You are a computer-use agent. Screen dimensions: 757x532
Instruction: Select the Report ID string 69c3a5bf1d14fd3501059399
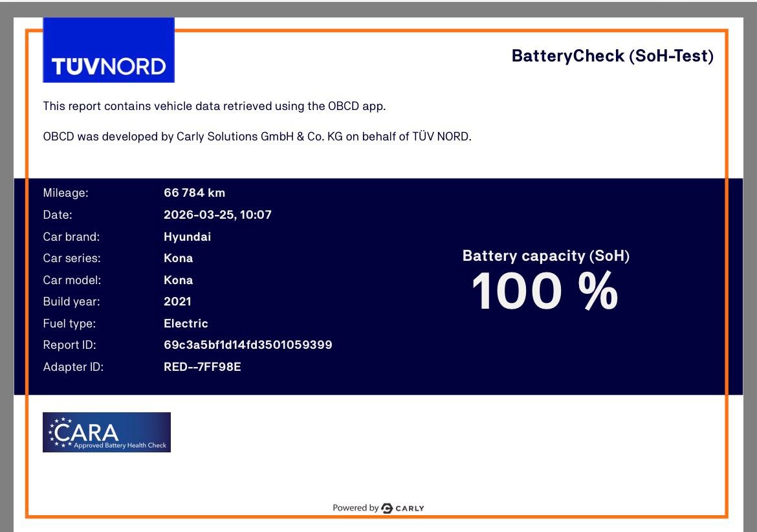pyautogui.click(x=248, y=345)
